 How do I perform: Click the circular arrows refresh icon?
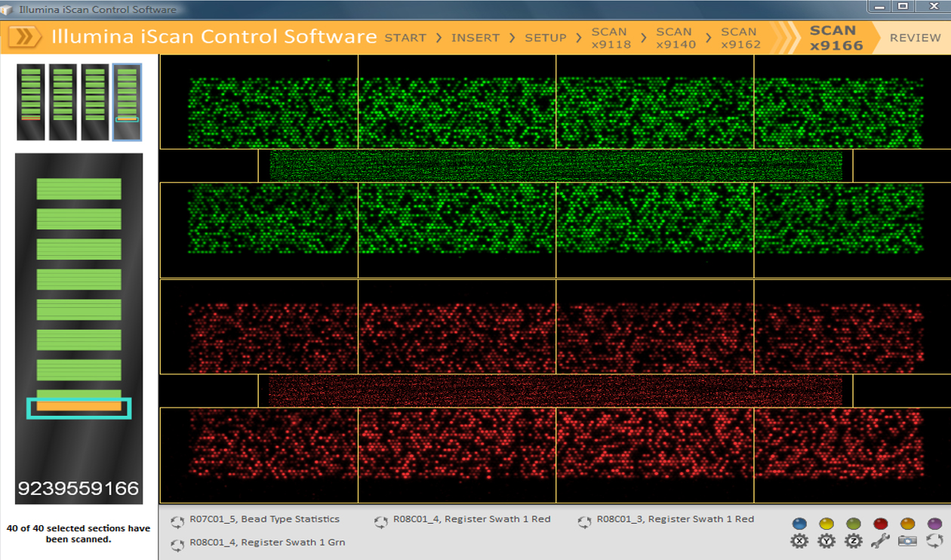934,540
